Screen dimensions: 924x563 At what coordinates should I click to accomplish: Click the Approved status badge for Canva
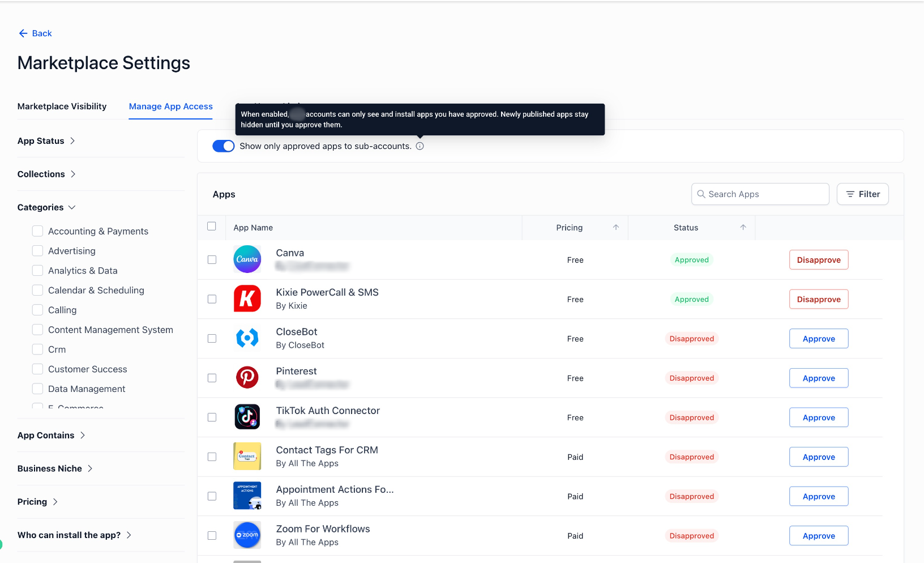[691, 259]
